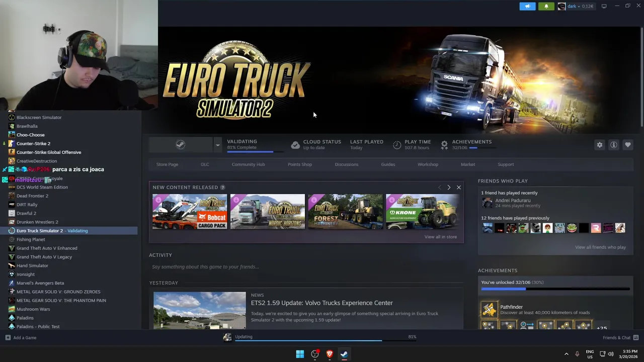This screenshot has width=644, height=362.
Task: Click the Steam taskbar icon
Action: point(344,354)
